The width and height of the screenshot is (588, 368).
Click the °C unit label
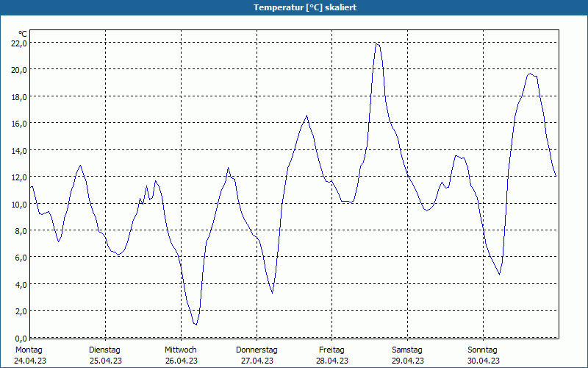tap(23, 34)
